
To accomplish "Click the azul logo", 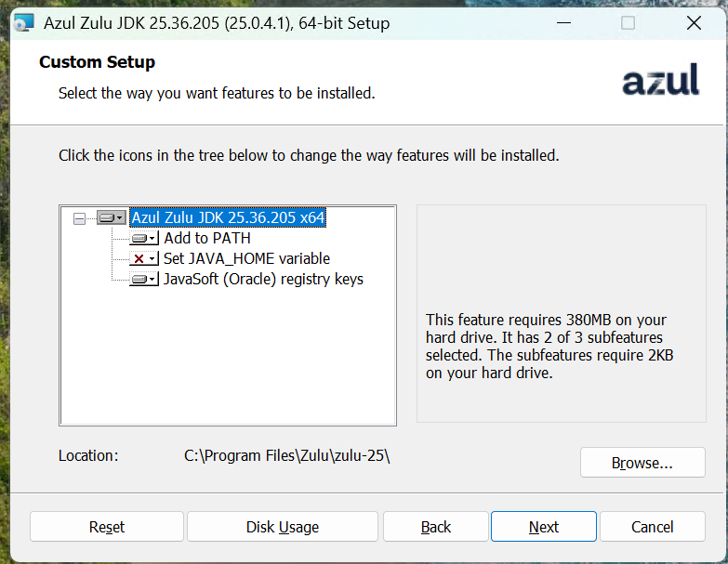I will point(660,80).
